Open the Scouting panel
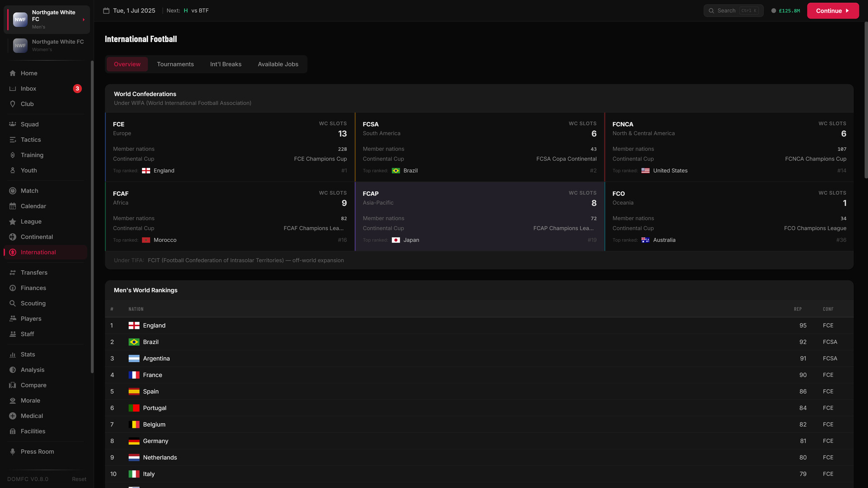 (33, 303)
